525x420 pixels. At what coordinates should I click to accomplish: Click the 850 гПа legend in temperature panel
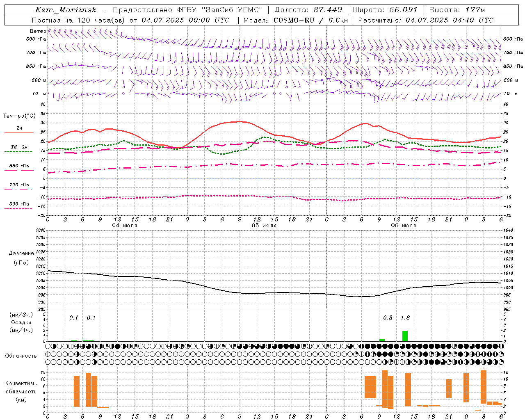click(x=19, y=167)
